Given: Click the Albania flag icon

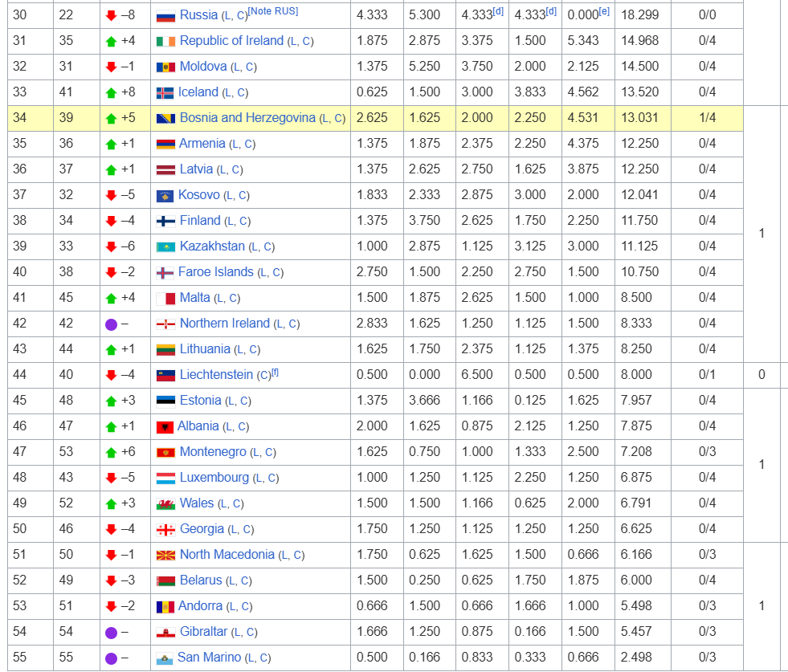Looking at the screenshot, I should pos(165,427).
